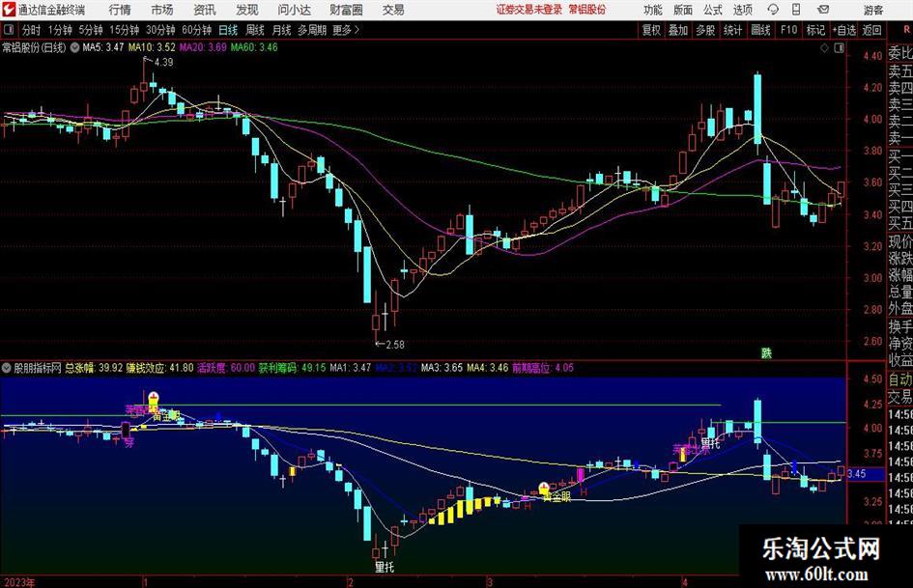Viewport: 913px width, 588px height.
Task: Click the 跌 marker on the chart
Action: (766, 352)
